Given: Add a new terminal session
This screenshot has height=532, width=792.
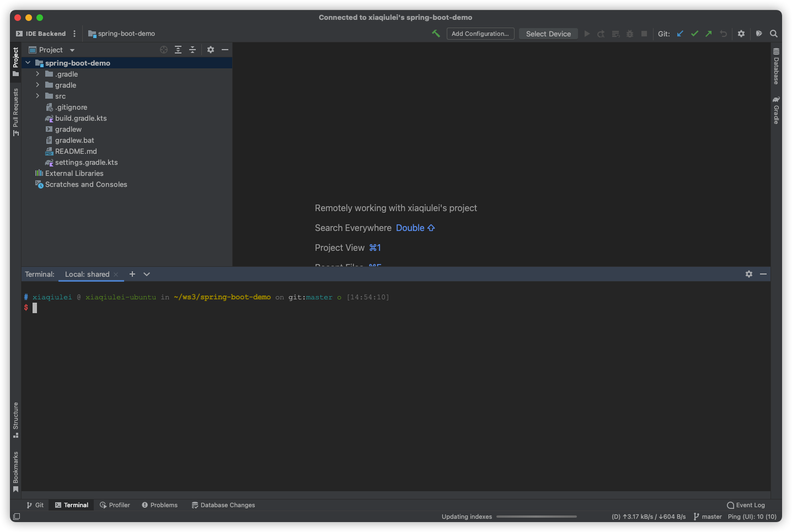Looking at the screenshot, I should coord(132,274).
